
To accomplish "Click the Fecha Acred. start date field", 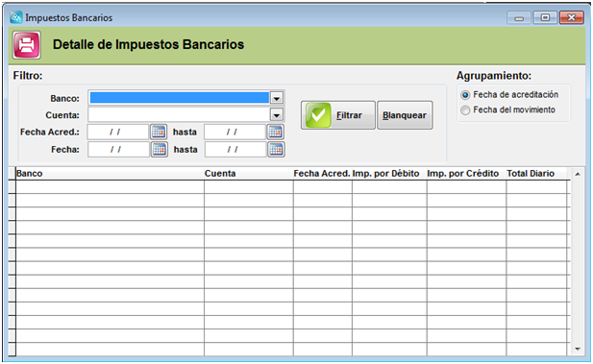I will coord(118,132).
